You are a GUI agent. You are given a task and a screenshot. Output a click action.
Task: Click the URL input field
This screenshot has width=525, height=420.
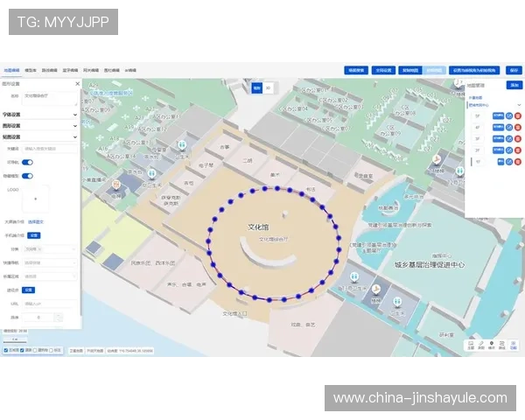tap(50, 304)
